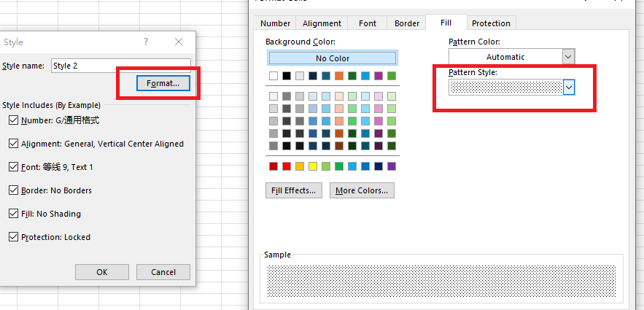
Task: Select the darkest brown shade swatch
Action: 339,146
